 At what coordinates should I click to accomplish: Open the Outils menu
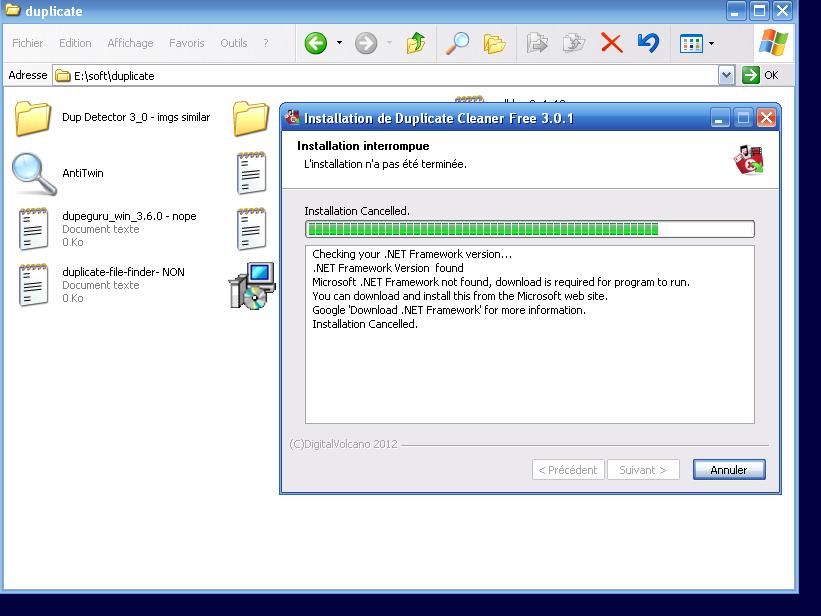point(233,43)
